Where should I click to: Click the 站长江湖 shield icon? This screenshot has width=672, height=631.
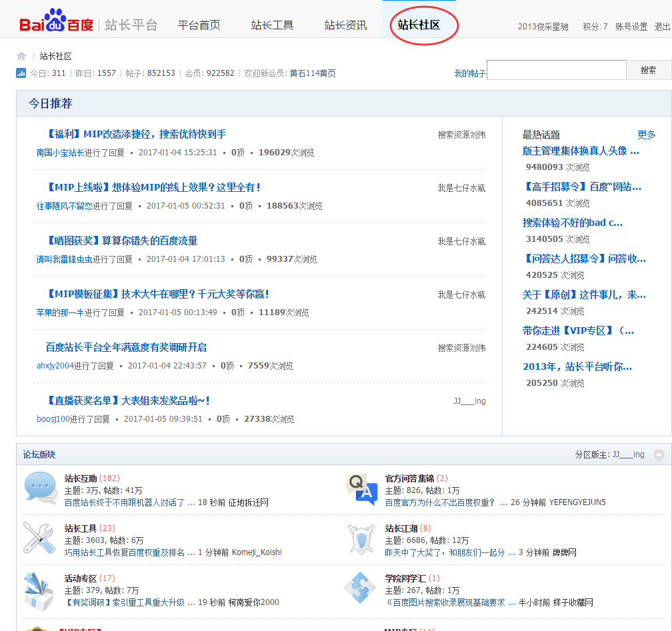tap(361, 539)
